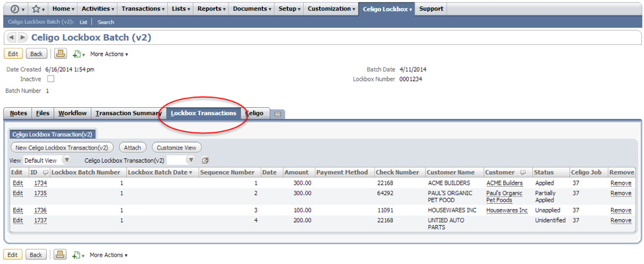Screen dimensions: 644x264
Task: Open the Transactions menu
Action: (143, 9)
